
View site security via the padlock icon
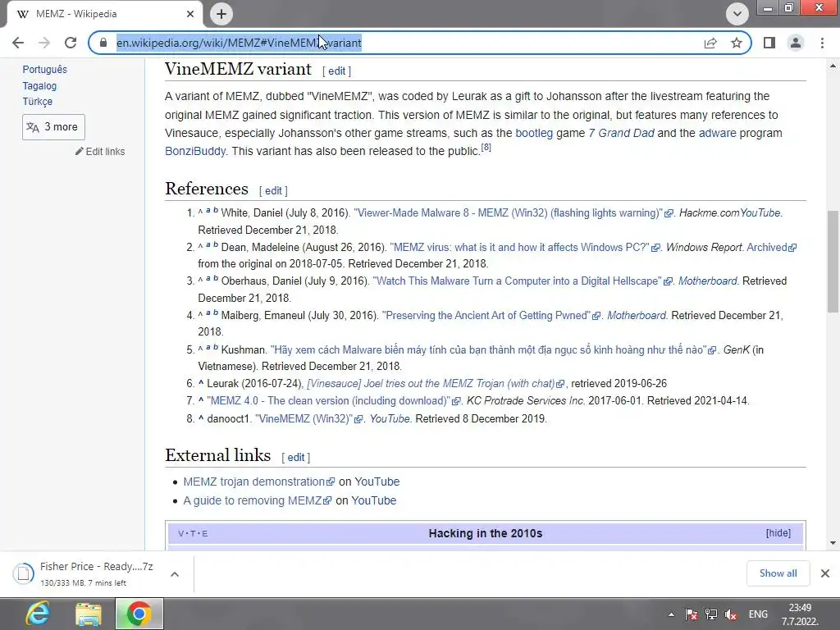(x=103, y=43)
